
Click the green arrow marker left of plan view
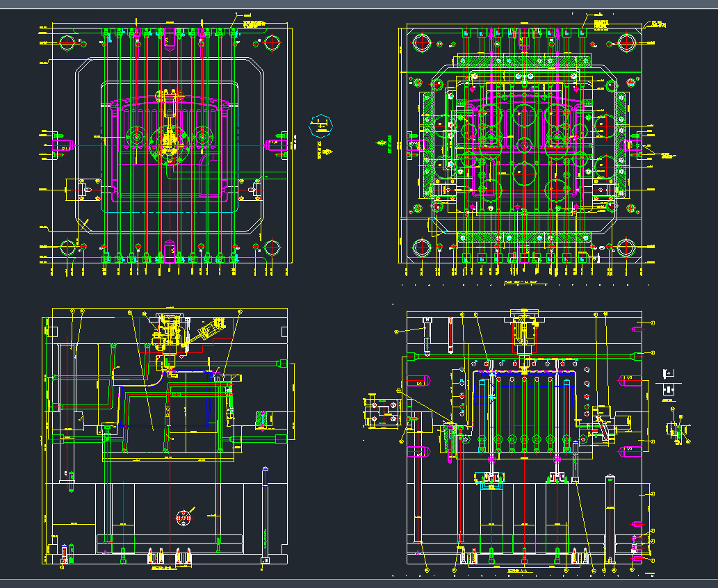380,145
